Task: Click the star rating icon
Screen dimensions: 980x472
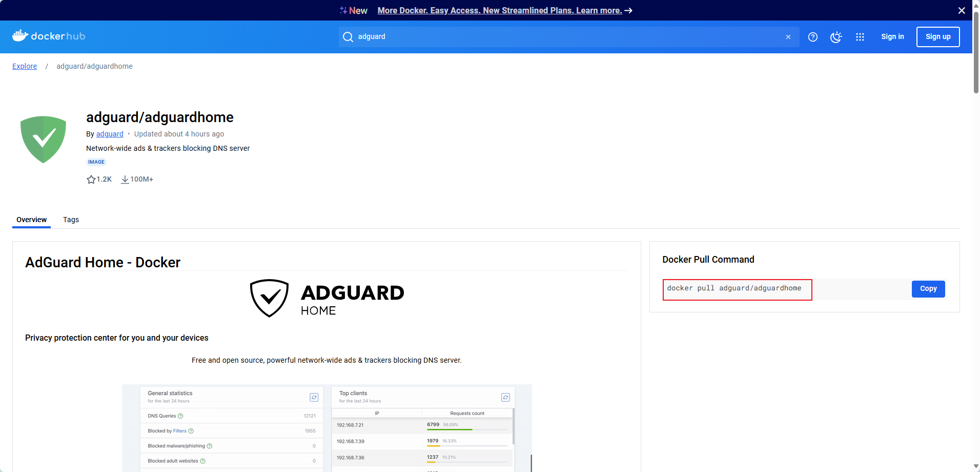Action: coord(91,180)
